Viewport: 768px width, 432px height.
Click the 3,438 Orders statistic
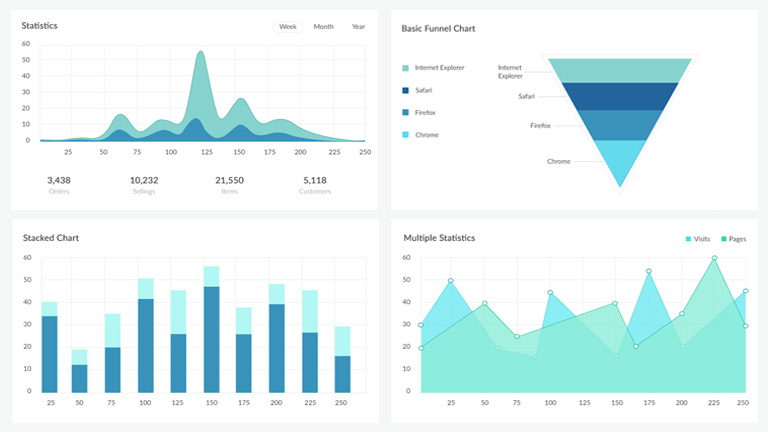60,184
